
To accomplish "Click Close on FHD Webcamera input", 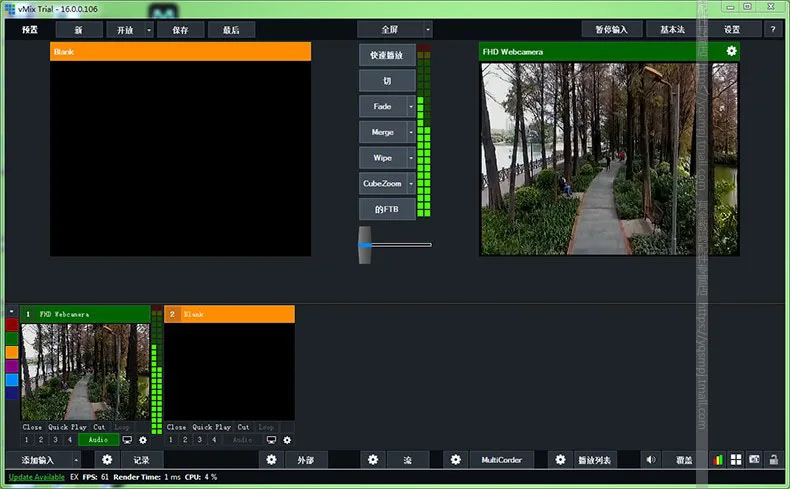I will [32, 427].
